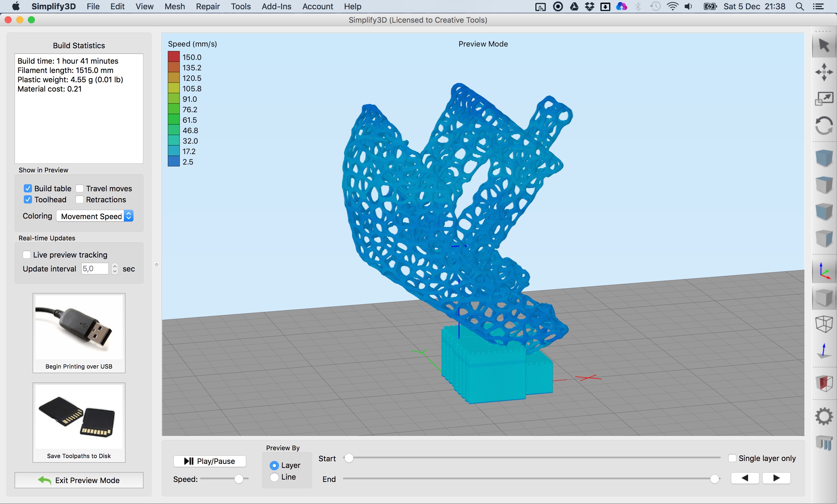The width and height of the screenshot is (837, 504).
Task: Step to next layer with right arrow
Action: point(776,478)
